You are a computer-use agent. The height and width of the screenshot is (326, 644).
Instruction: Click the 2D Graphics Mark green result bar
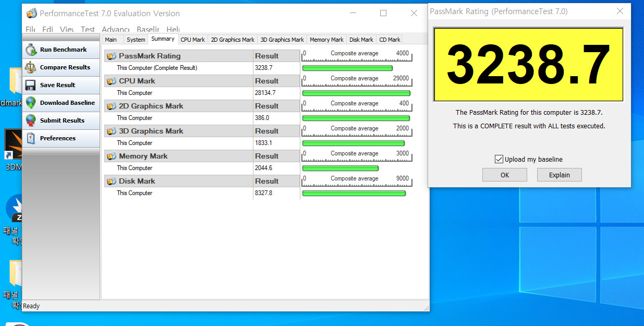tap(356, 118)
